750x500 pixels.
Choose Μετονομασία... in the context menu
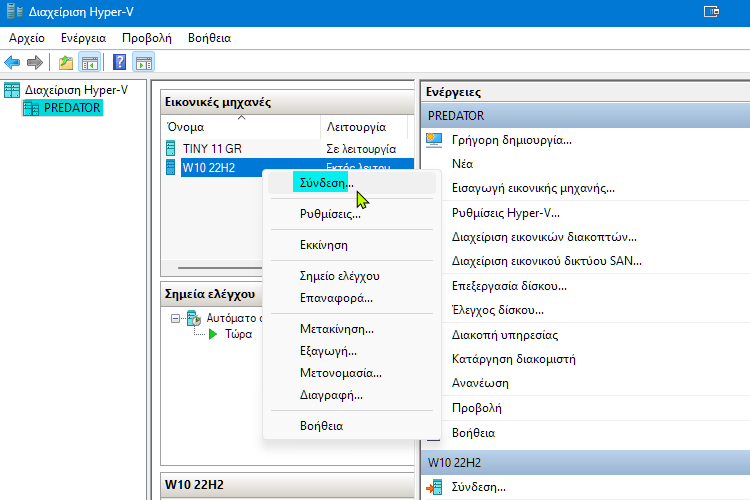pyautogui.click(x=352, y=373)
